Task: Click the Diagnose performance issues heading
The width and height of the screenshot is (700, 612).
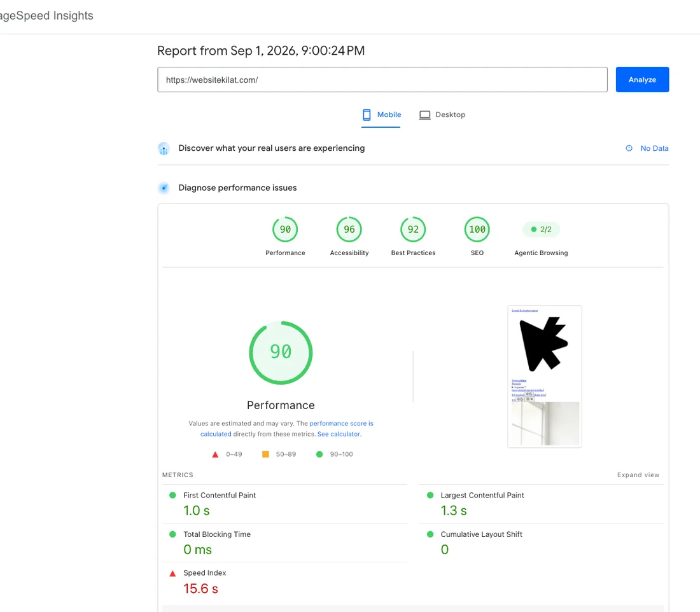Action: click(x=237, y=188)
